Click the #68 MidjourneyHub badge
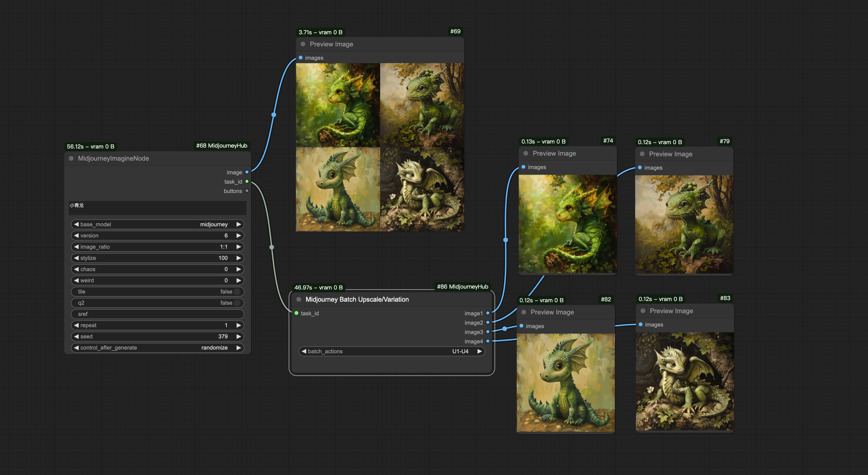This screenshot has height=475, width=868. pyautogui.click(x=222, y=146)
